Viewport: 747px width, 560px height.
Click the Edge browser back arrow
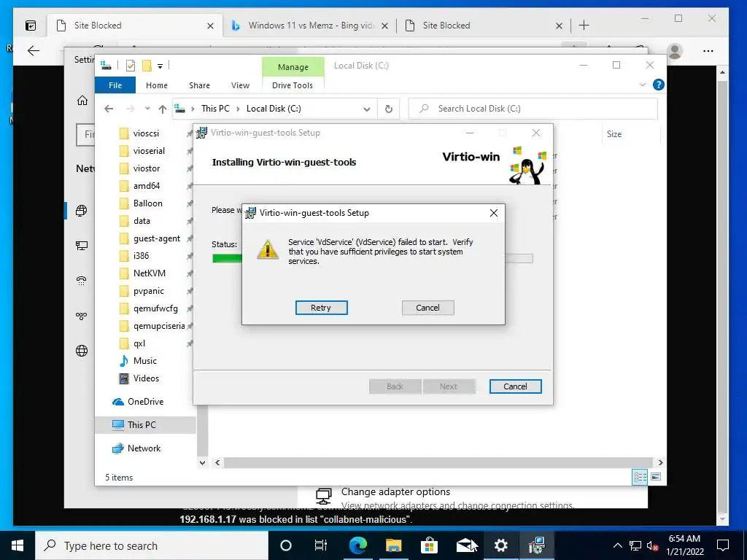(34, 51)
